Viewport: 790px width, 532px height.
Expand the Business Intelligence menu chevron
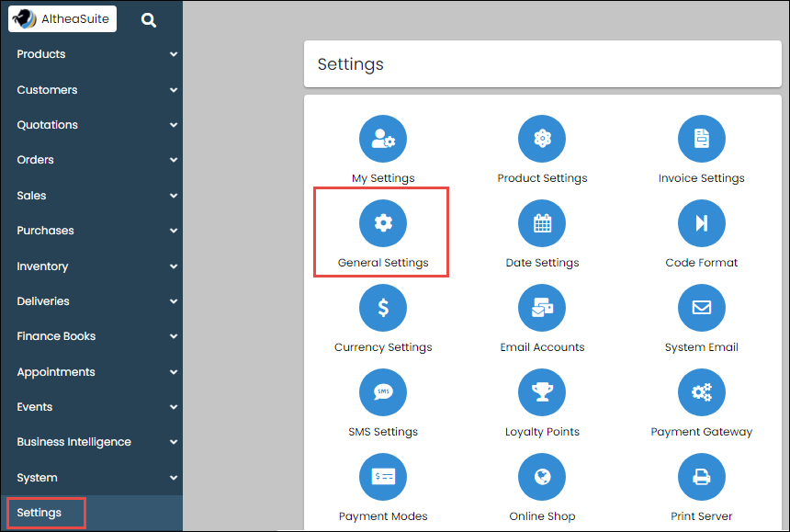tap(174, 442)
